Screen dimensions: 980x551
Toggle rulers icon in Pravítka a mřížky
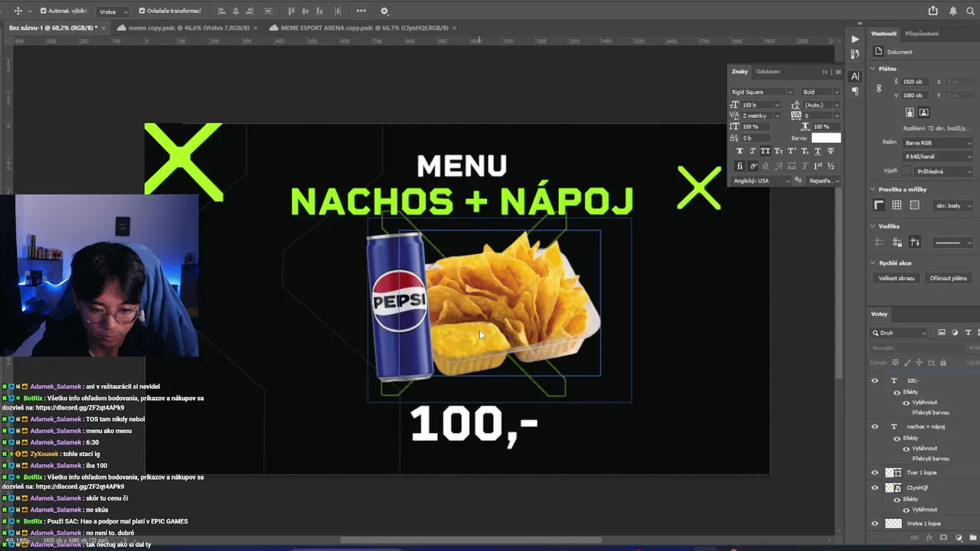pos(880,205)
